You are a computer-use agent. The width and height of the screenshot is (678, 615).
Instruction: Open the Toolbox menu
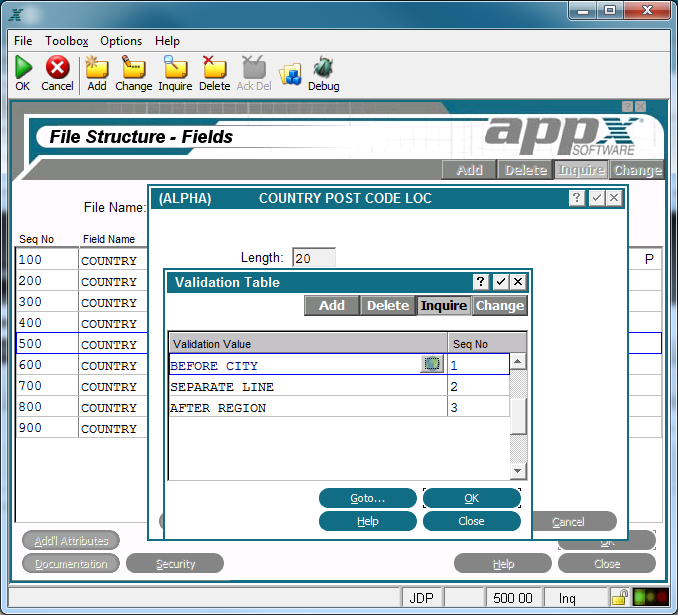click(67, 41)
